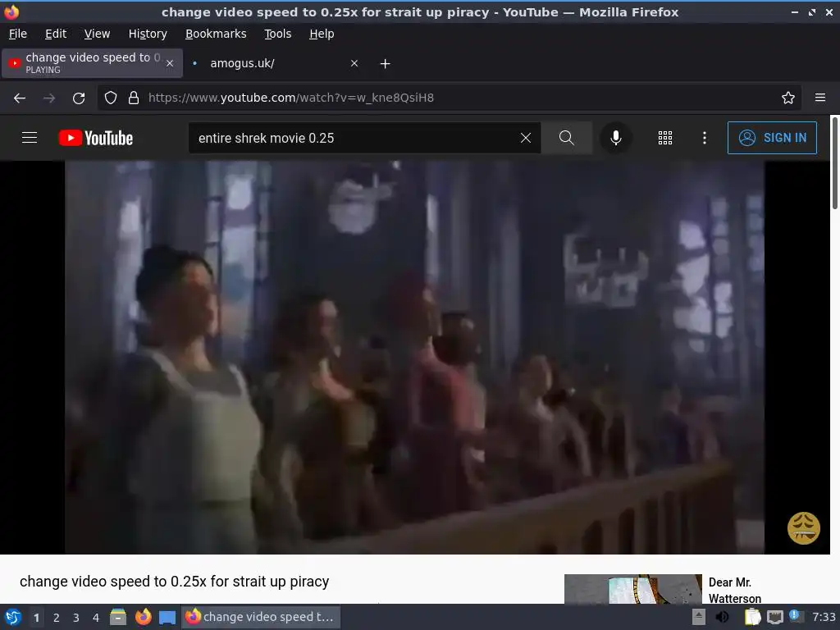Viewport: 840px width, 630px height.
Task: Open YouTube settings three-dot menu
Action: click(705, 138)
